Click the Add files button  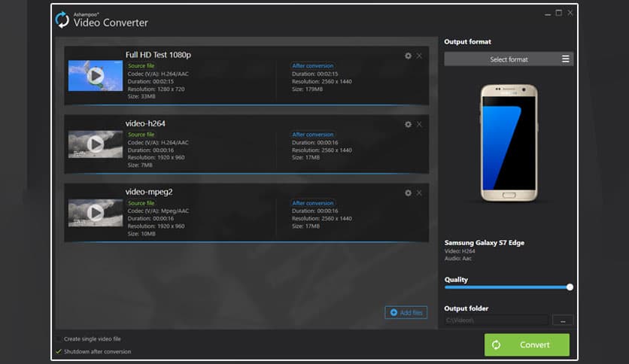click(406, 312)
